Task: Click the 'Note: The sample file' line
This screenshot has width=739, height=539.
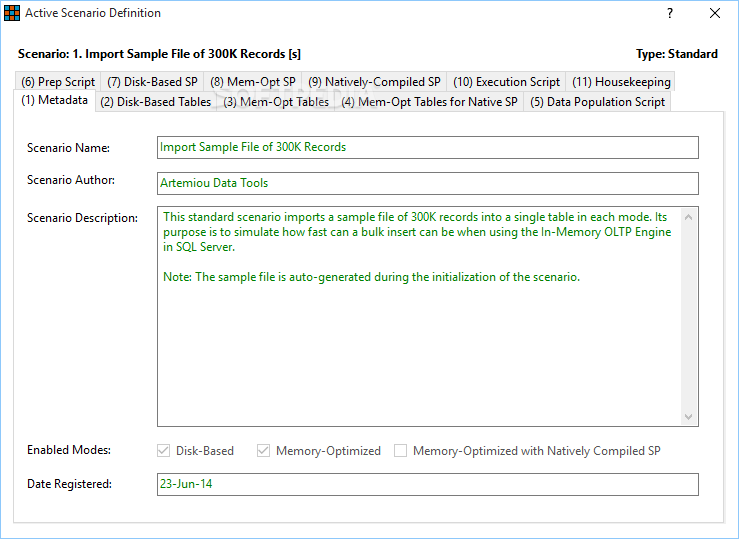Action: click(x=371, y=277)
